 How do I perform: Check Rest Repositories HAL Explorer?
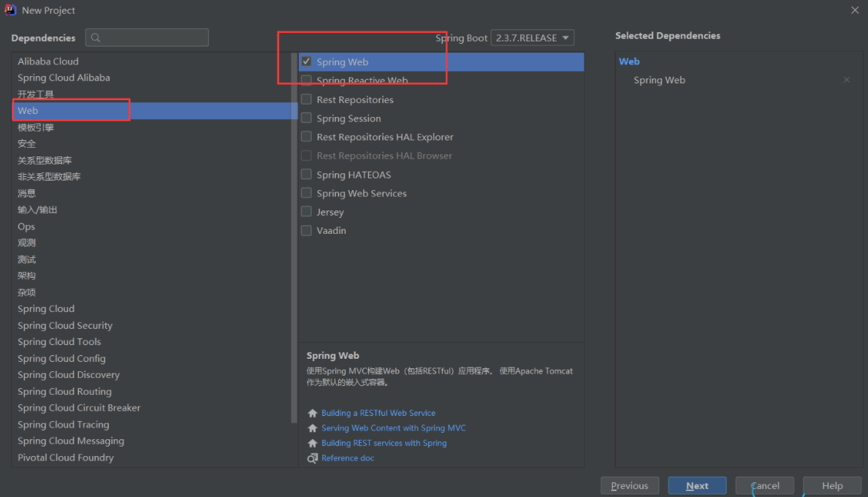pos(306,137)
